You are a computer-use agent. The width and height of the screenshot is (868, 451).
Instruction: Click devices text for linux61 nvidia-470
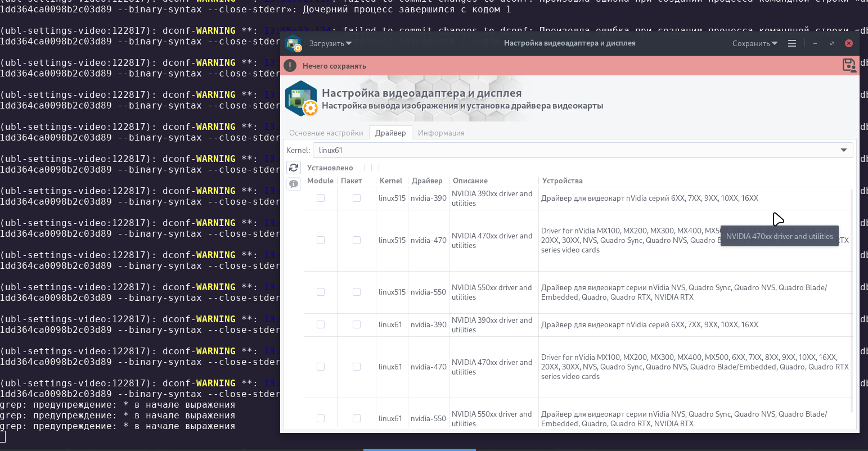point(695,367)
